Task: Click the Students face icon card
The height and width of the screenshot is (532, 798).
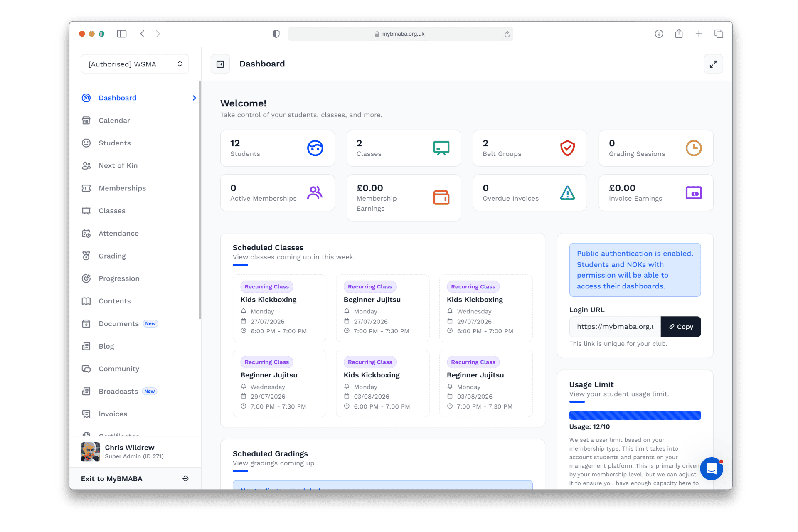Action: point(315,148)
